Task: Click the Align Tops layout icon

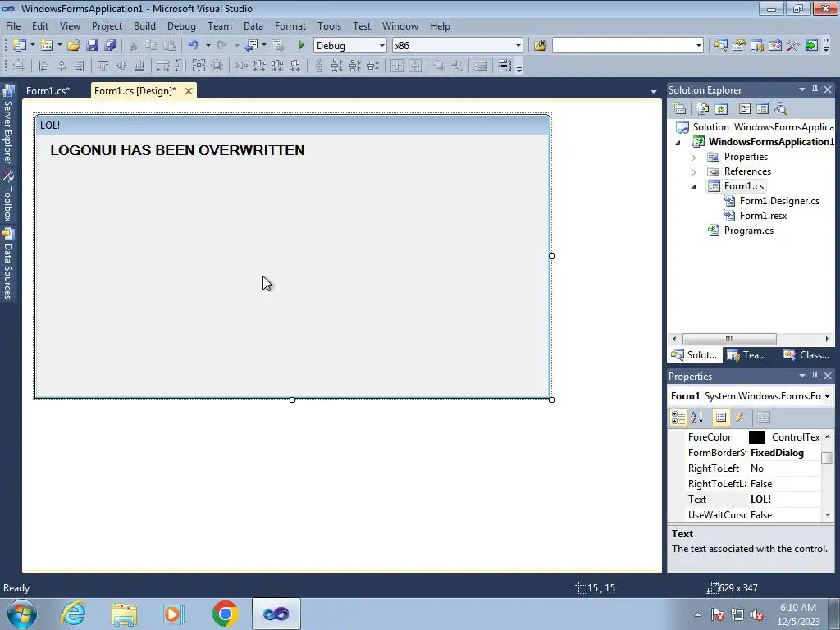Action: coord(103,66)
